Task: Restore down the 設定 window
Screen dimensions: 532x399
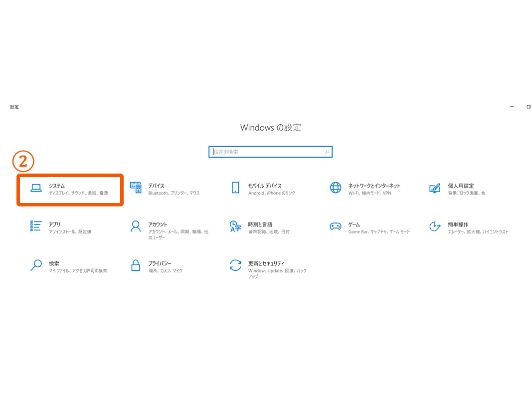Action: [x=529, y=107]
